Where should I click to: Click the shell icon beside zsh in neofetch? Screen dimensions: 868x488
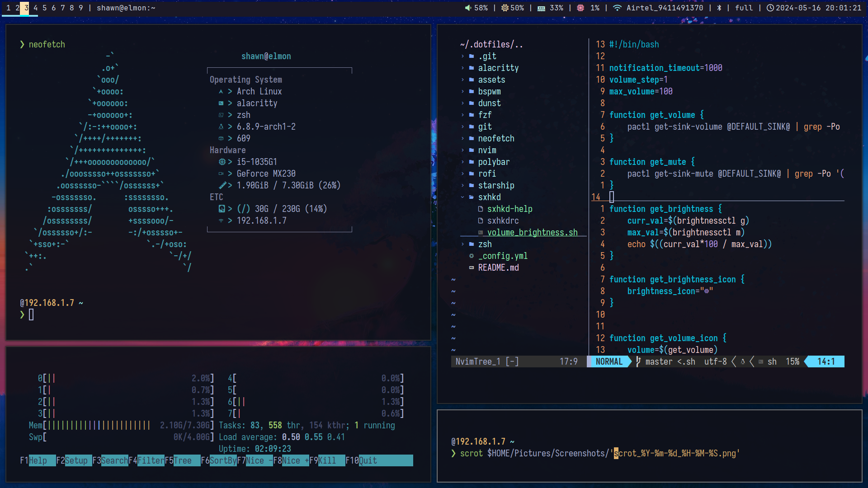click(221, 115)
